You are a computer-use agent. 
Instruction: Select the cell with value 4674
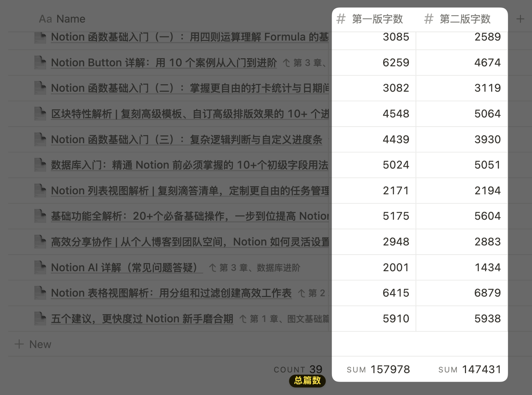tap(462, 63)
